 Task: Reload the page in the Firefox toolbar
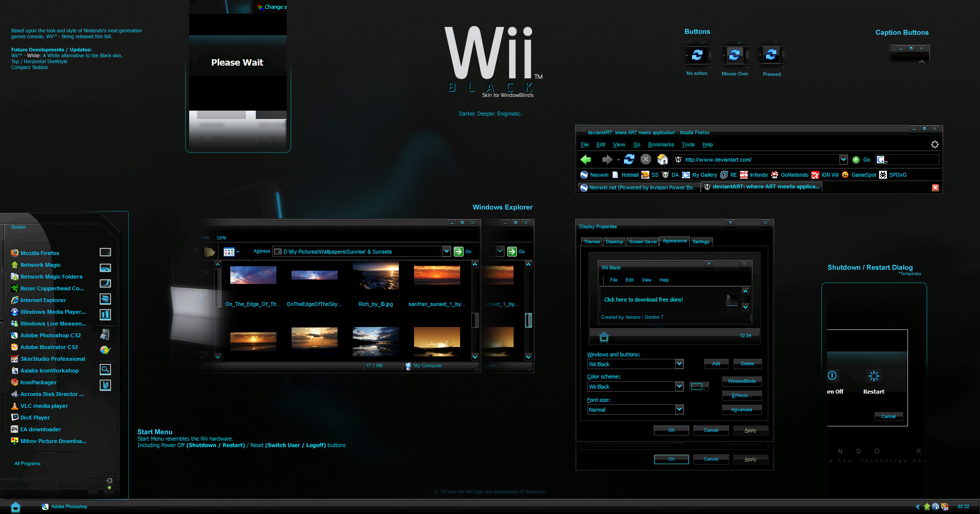point(629,159)
